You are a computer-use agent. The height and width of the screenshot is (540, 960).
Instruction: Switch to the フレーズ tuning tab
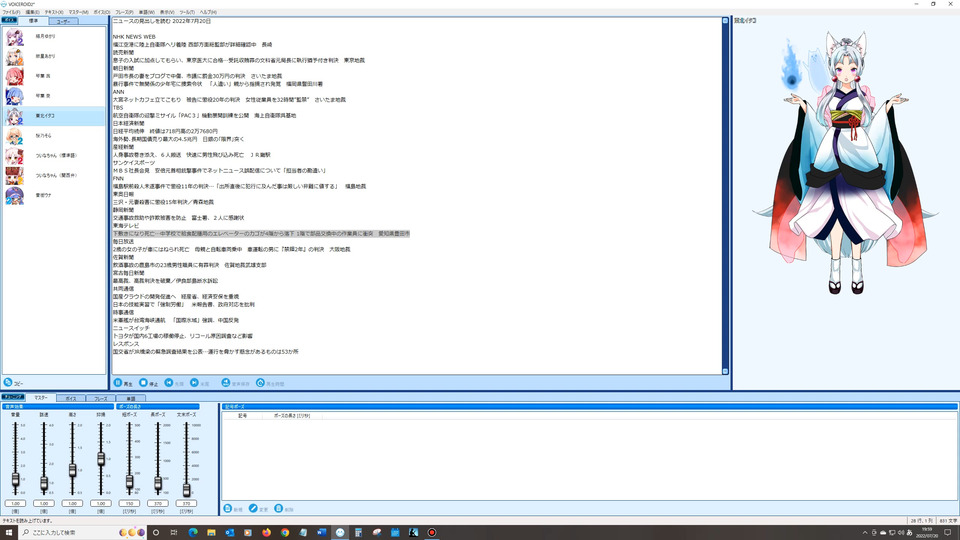100,399
